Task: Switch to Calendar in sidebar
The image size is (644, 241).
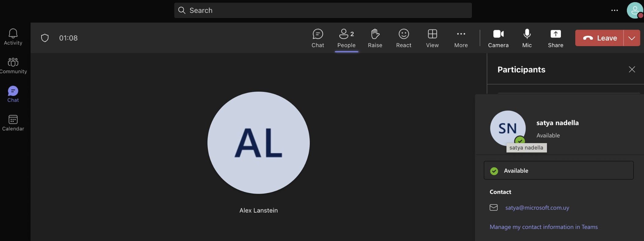Action: [13, 123]
